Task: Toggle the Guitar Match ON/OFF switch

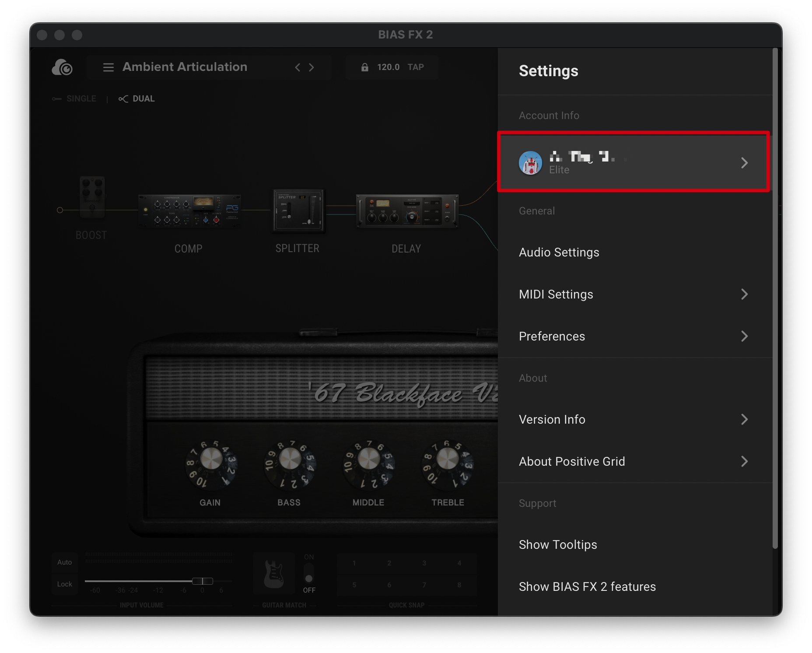Action: click(309, 573)
